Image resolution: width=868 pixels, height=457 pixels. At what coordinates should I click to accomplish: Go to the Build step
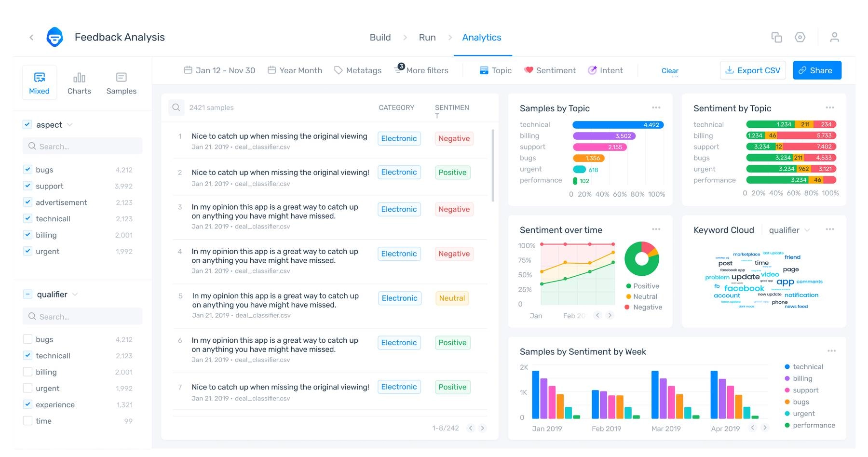(380, 38)
